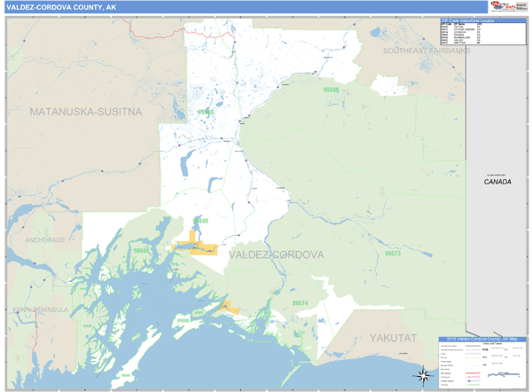The width and height of the screenshot is (532, 392).
Task: Select ZIP code label 99574
Action: click(301, 303)
